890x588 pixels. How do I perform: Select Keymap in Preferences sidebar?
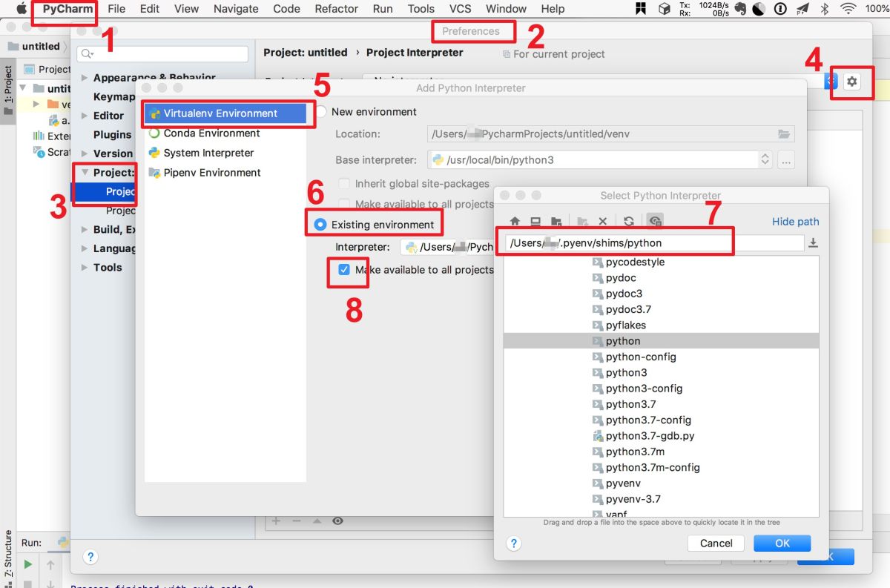(114, 96)
